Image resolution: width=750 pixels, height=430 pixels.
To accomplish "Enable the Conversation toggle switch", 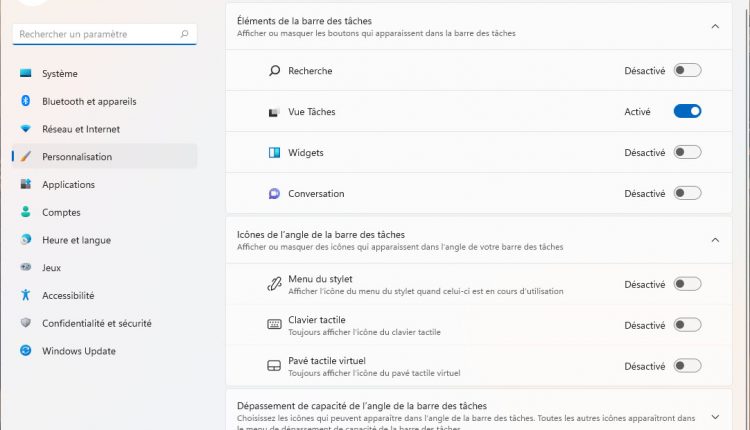I will point(687,194).
